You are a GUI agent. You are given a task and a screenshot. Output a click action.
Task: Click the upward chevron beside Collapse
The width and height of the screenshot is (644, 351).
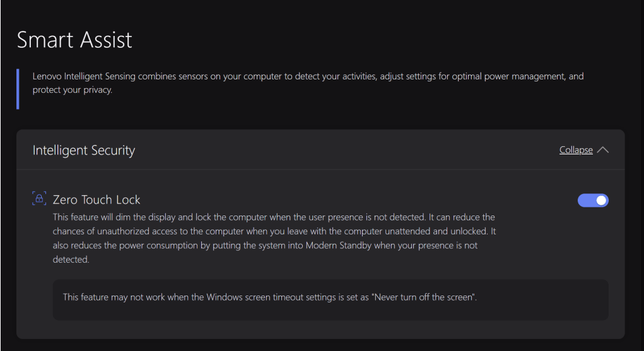click(602, 150)
